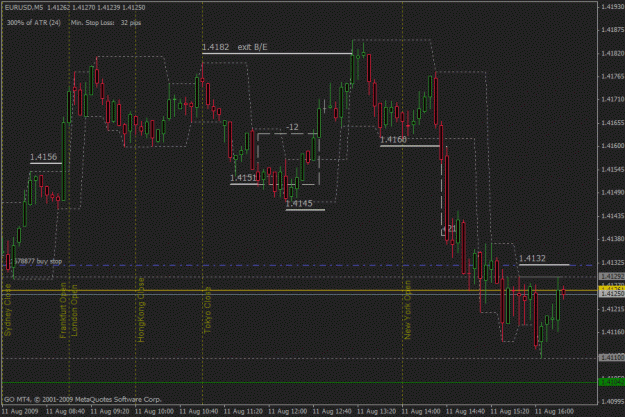Select the 'New York Open' session label

[x=407, y=310]
